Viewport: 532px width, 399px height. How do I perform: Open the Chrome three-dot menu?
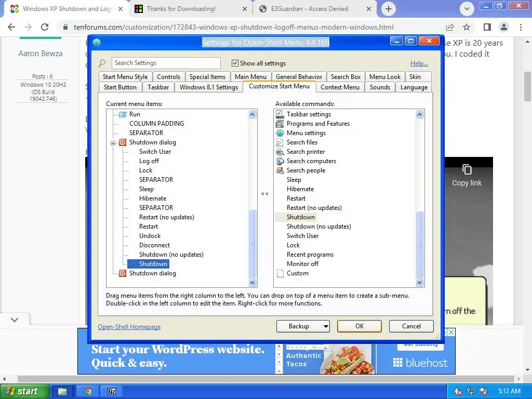pos(521,27)
